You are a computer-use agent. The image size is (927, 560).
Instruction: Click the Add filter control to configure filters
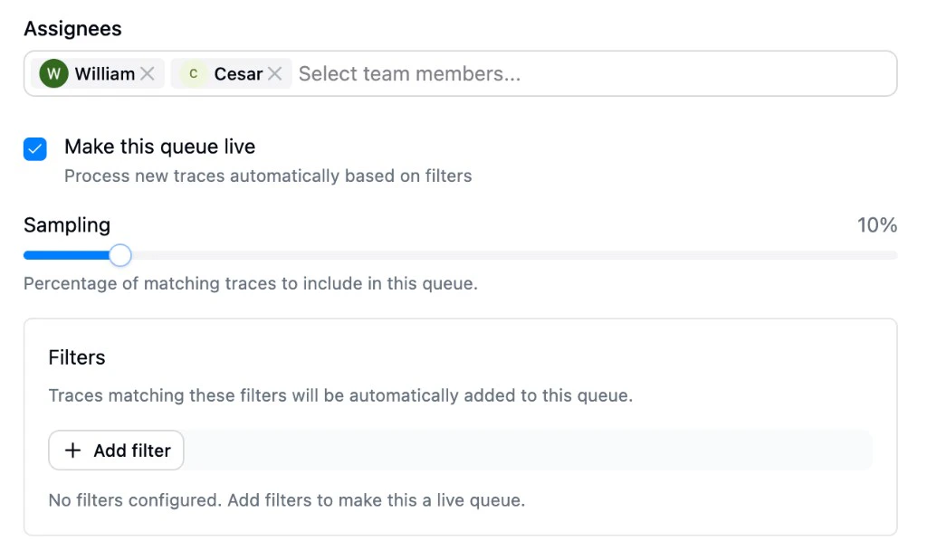click(x=116, y=450)
